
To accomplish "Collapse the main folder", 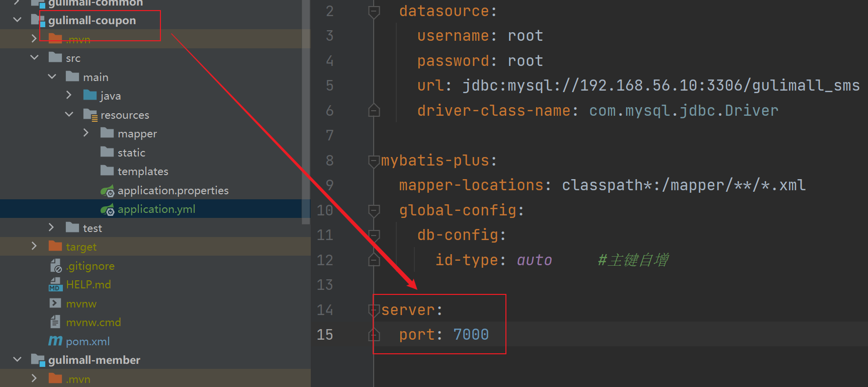I will 52,76.
